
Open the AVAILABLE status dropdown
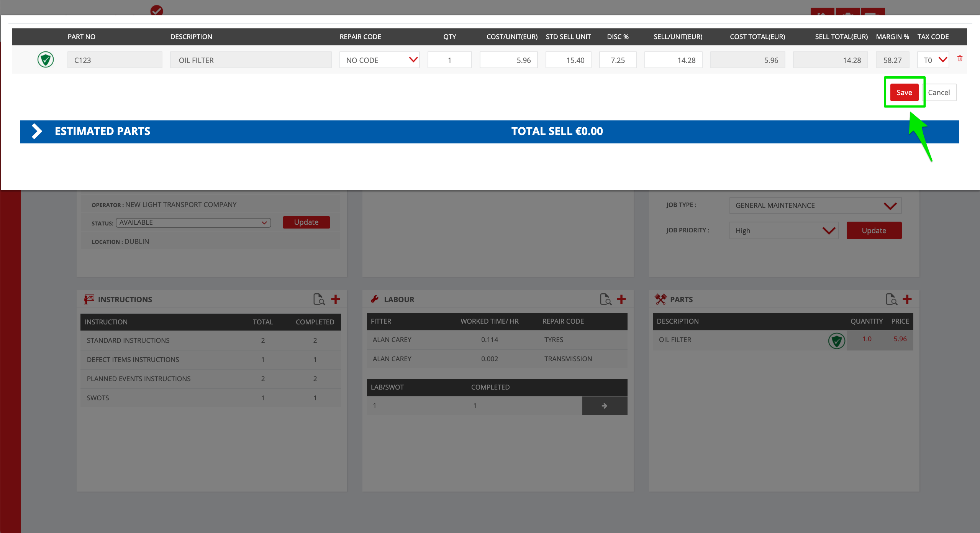click(193, 222)
